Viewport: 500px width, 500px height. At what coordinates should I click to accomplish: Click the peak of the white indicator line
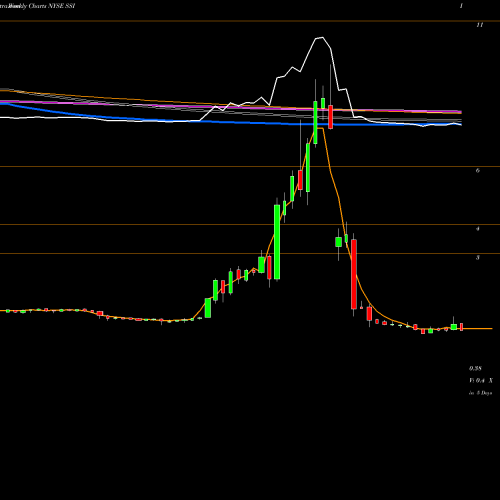click(322, 37)
